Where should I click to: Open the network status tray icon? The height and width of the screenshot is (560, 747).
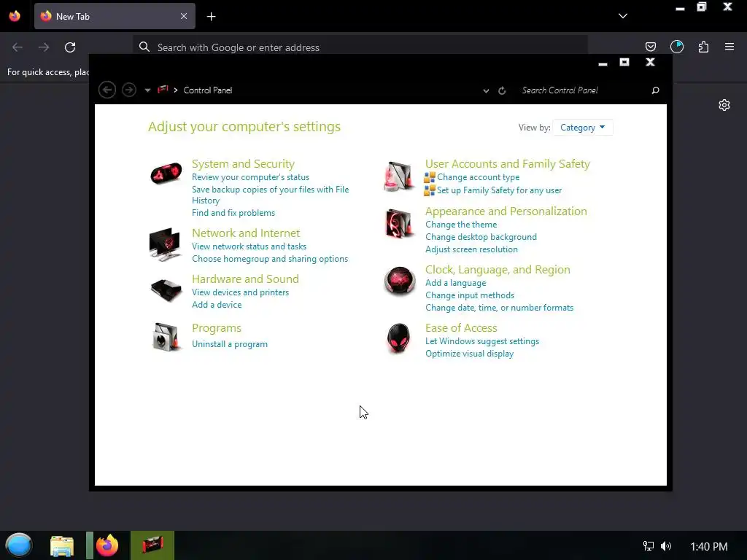tap(648, 546)
